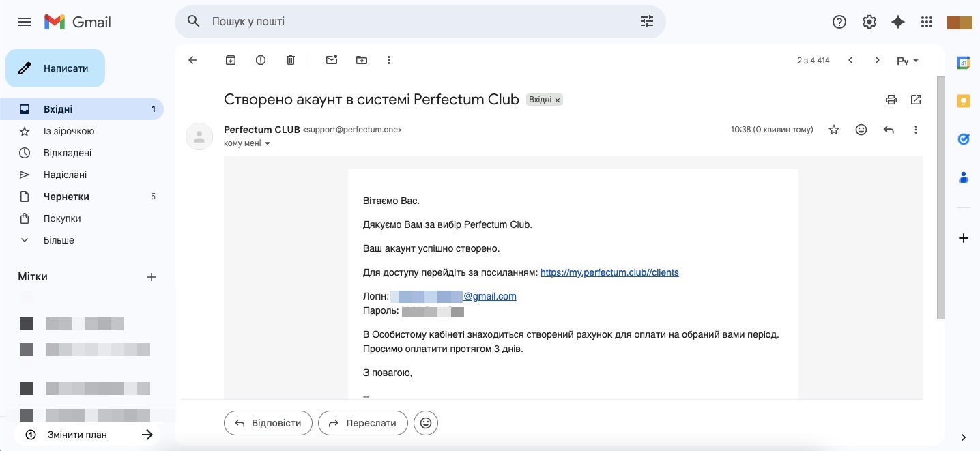Go to the Чернетки folder

click(66, 197)
